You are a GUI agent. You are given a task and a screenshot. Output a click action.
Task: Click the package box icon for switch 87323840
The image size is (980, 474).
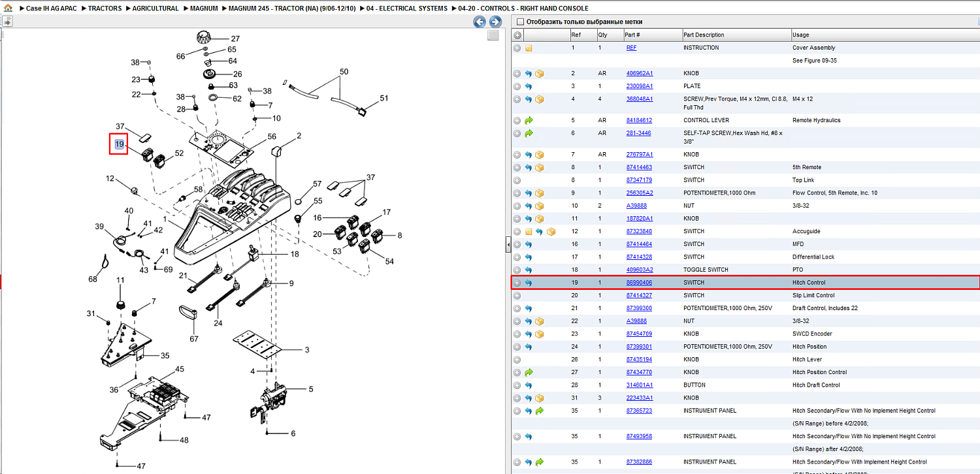pos(551,232)
